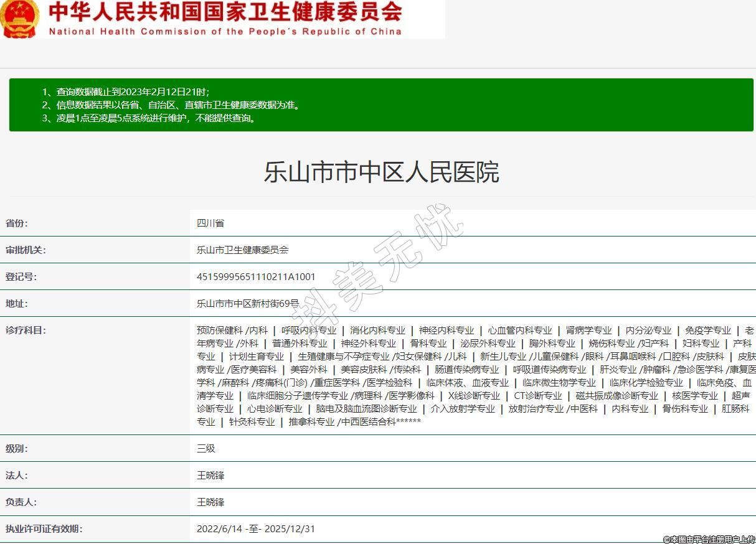Viewport: 756px width, 544px height.
Task: Click the 审批机关 row label
Action: pyautogui.click(x=26, y=250)
